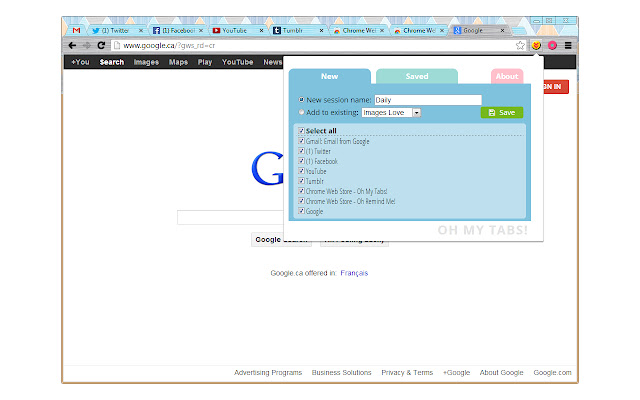The width and height of the screenshot is (640, 400).
Task: Switch to the Twitter browser tab
Action: 115,30
